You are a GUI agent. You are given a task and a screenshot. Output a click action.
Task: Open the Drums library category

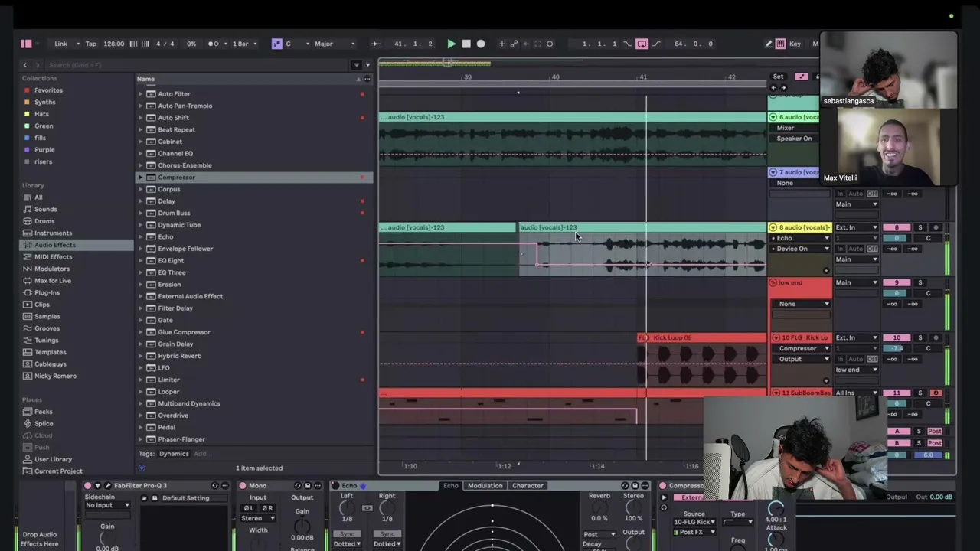click(44, 221)
